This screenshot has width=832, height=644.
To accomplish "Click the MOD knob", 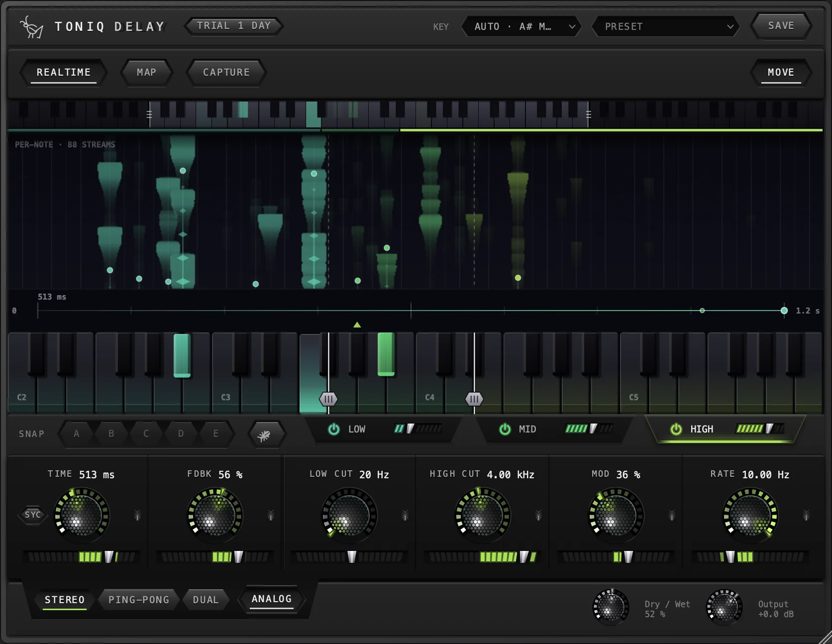I will pyautogui.click(x=616, y=515).
